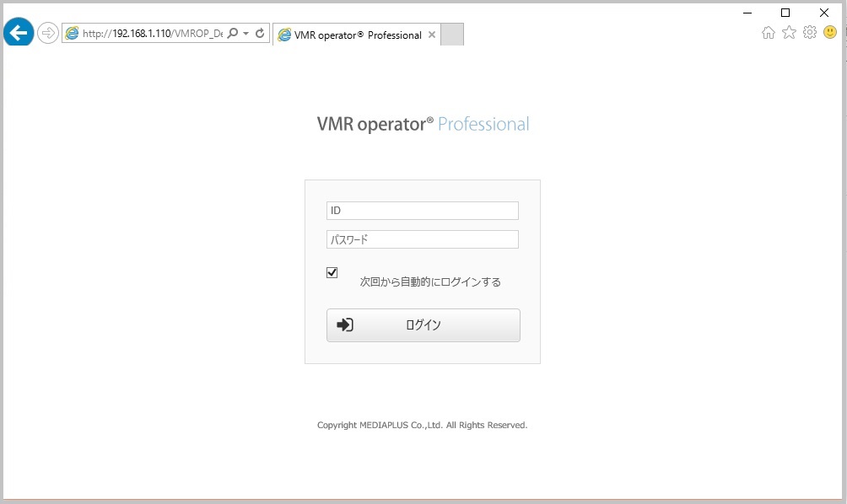
Task: Click the Internet Explorer page icon in address bar
Action: [x=72, y=34]
